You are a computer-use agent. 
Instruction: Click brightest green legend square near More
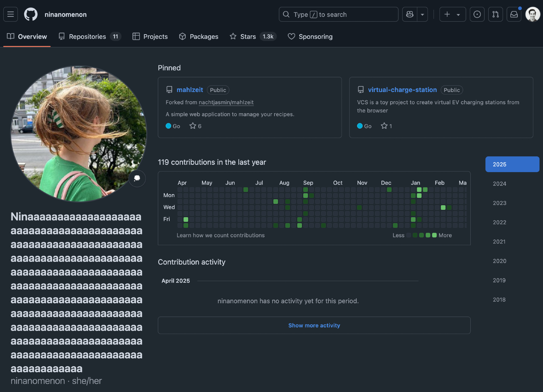(x=434, y=235)
